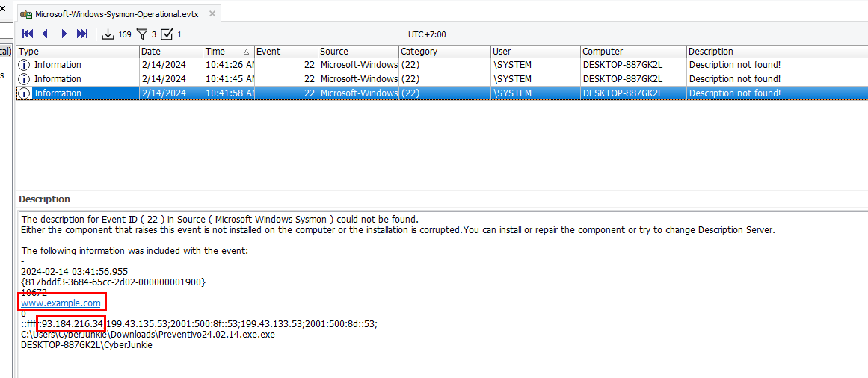The image size is (868, 378).
Task: Click 'Description not found!' cell in first row
Action: coord(778,65)
